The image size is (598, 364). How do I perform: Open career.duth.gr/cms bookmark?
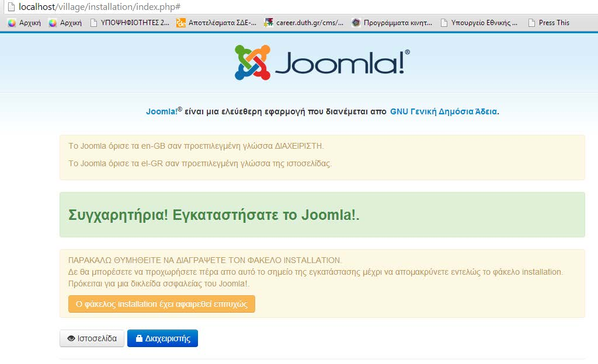[x=304, y=23]
